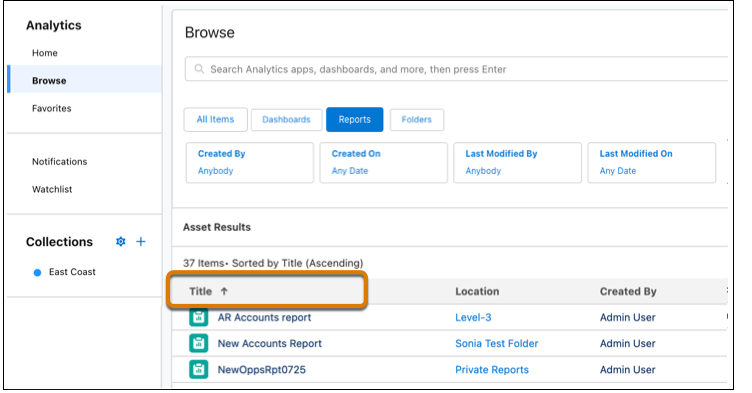Switch to the Folders tab

point(416,119)
